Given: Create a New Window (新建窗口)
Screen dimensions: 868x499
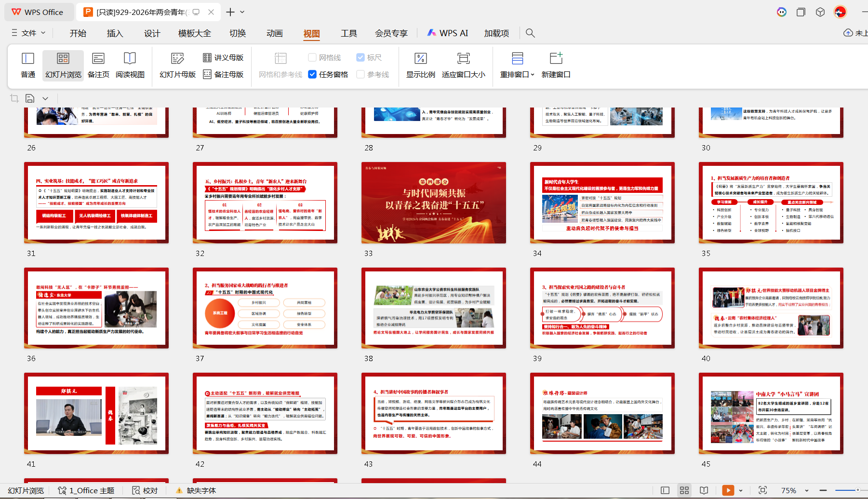Looking at the screenshot, I should pos(556,65).
